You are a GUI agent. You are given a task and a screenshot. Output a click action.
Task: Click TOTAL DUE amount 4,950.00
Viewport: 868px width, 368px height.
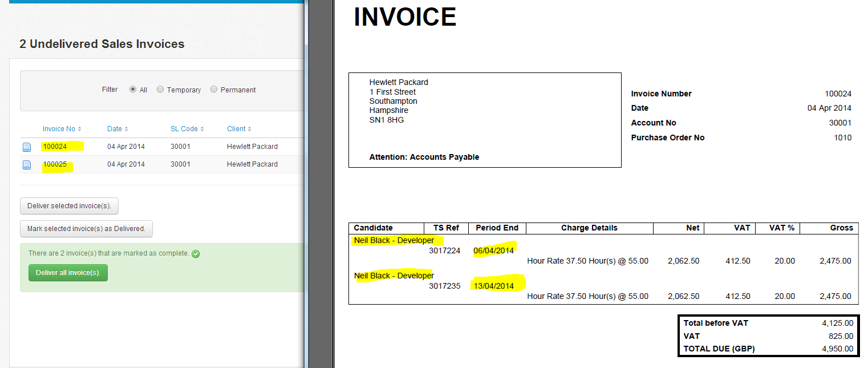(837, 349)
